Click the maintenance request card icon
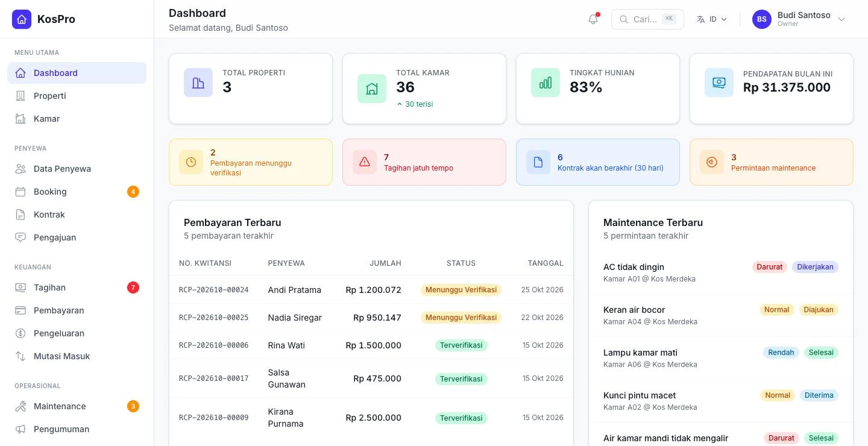Image resolution: width=868 pixels, height=446 pixels. tap(712, 162)
